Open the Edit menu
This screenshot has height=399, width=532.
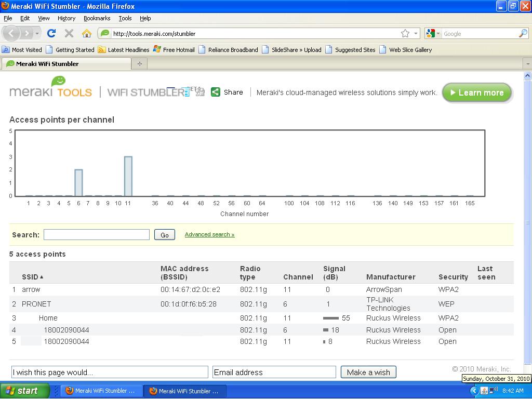[25, 18]
